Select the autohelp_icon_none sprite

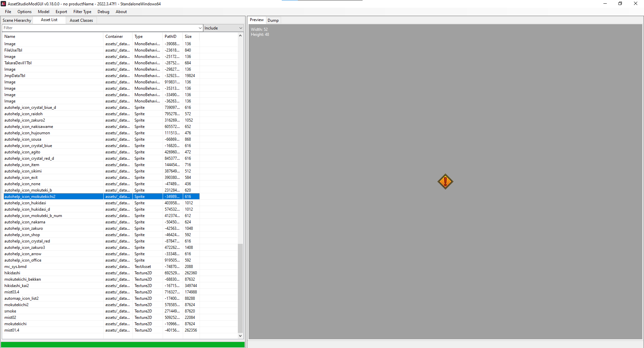pos(101,184)
